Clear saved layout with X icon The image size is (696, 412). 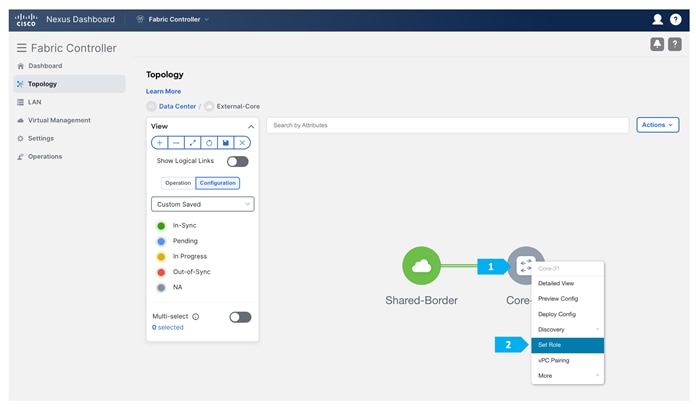[x=242, y=143]
